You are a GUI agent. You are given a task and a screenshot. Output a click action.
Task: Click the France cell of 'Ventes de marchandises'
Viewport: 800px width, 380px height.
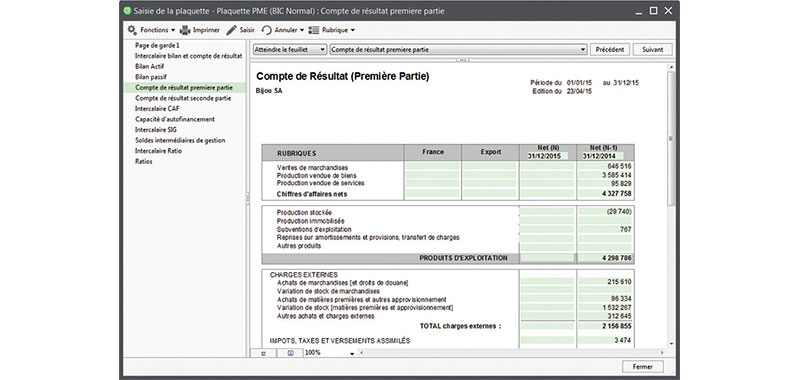point(433,166)
